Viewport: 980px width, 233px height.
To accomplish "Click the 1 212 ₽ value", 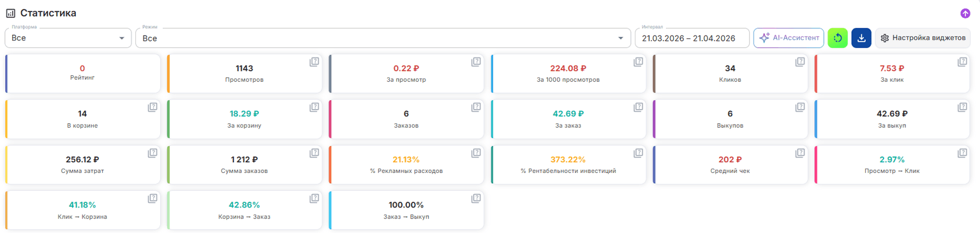I will pyautogui.click(x=244, y=160).
